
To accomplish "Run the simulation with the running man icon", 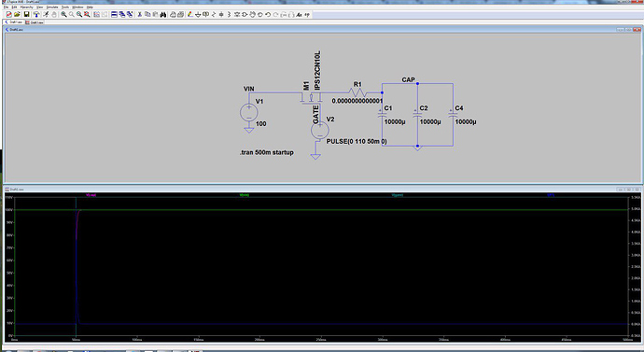I will (x=46, y=14).
